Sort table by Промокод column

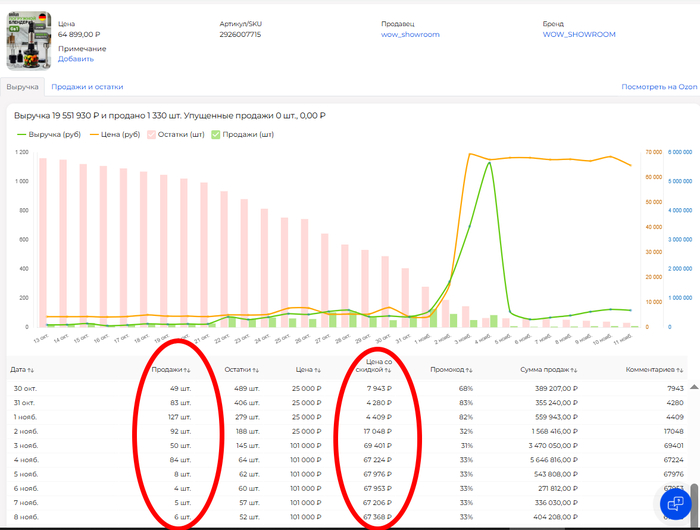[450, 369]
